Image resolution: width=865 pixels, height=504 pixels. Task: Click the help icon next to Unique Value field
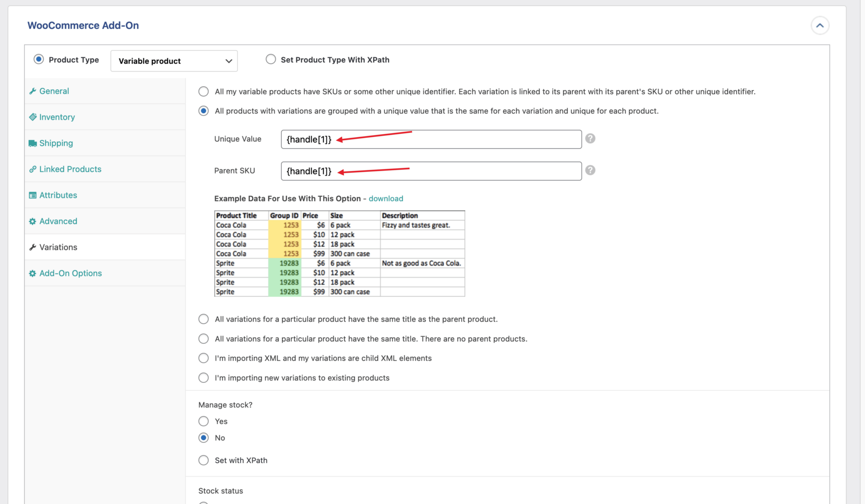tap(590, 138)
